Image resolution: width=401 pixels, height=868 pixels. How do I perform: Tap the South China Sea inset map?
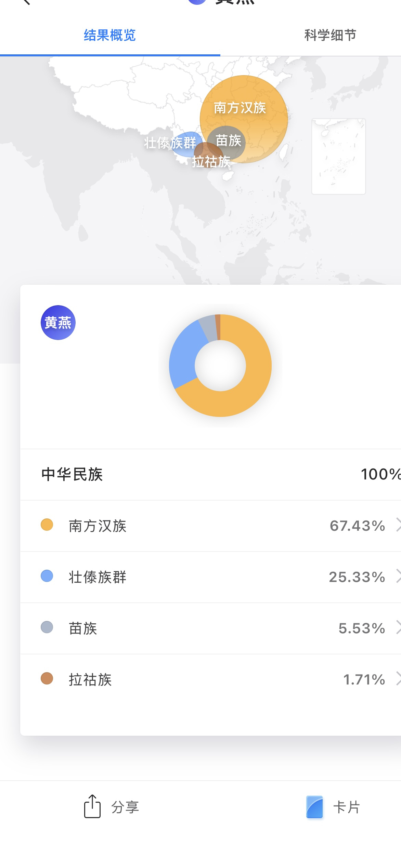338,156
